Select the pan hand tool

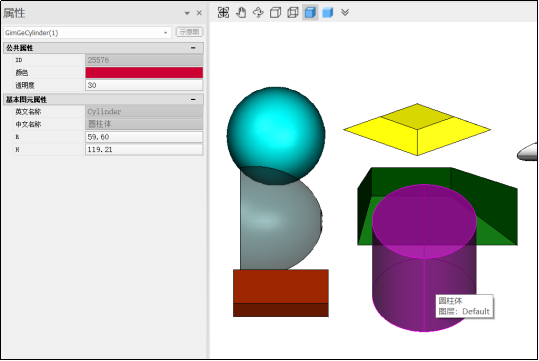click(x=241, y=13)
